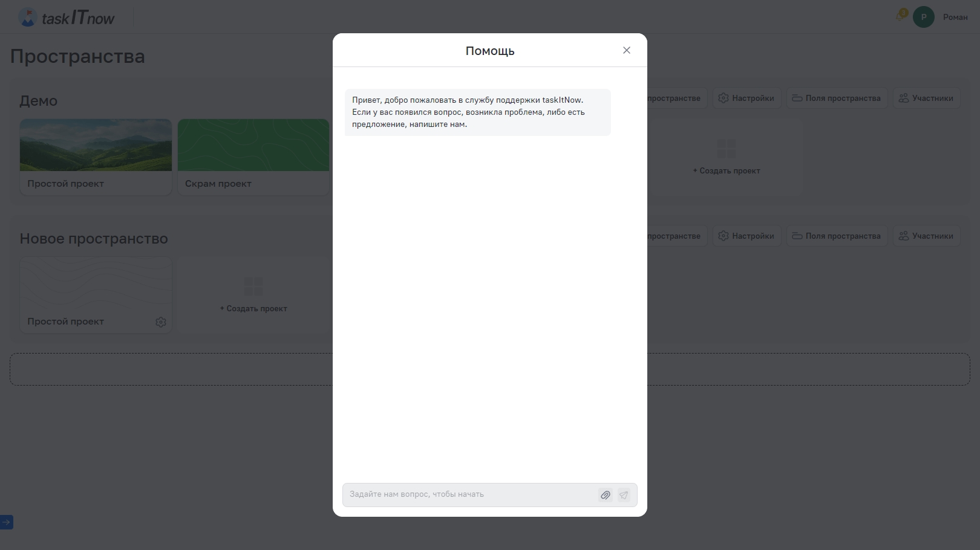The height and width of the screenshot is (550, 980).
Task: Open the Роман user profile menu
Action: point(955,17)
